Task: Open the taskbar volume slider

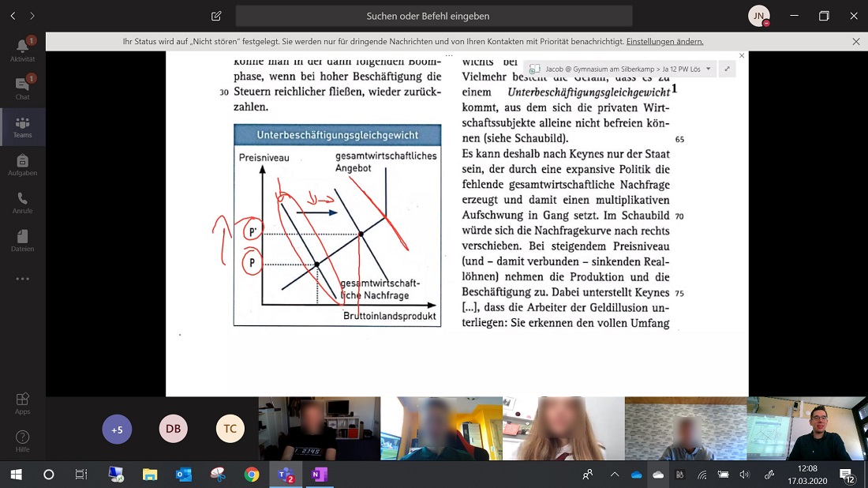Action: (x=745, y=475)
